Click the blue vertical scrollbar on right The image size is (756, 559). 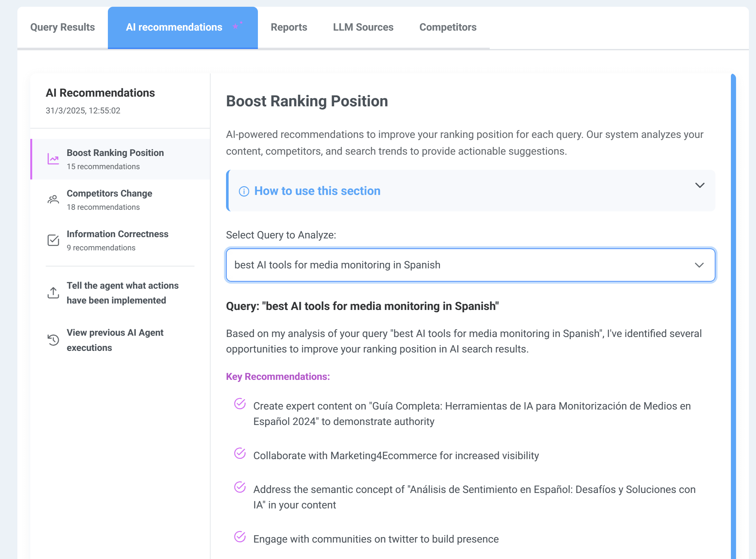[733, 316]
